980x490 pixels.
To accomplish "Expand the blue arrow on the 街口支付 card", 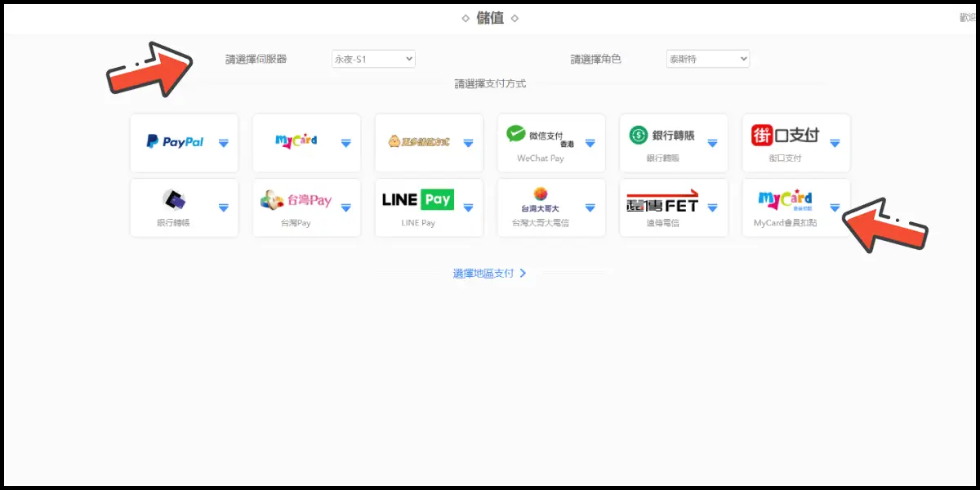I will pos(835,143).
